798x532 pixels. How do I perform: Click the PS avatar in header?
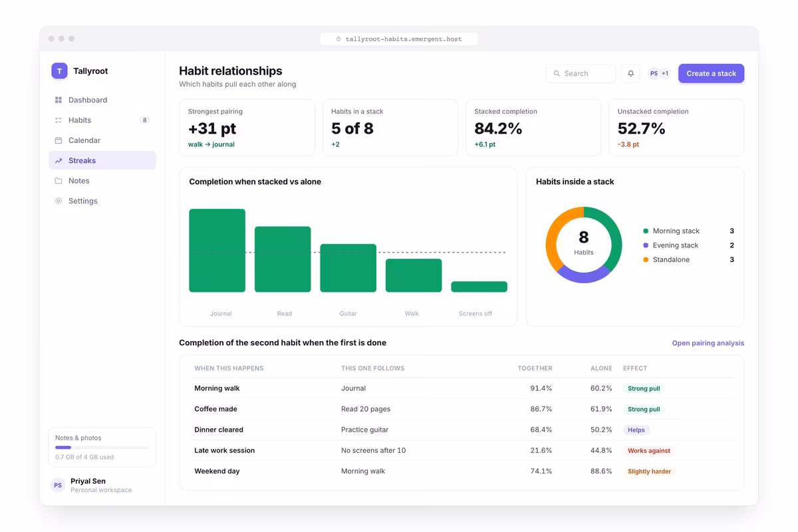point(654,74)
